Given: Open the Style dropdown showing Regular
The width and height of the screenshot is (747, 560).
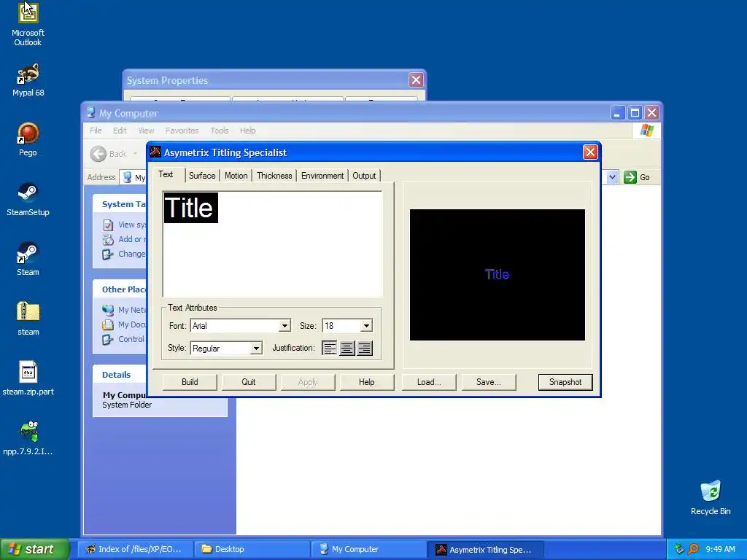Looking at the screenshot, I should pyautogui.click(x=256, y=348).
